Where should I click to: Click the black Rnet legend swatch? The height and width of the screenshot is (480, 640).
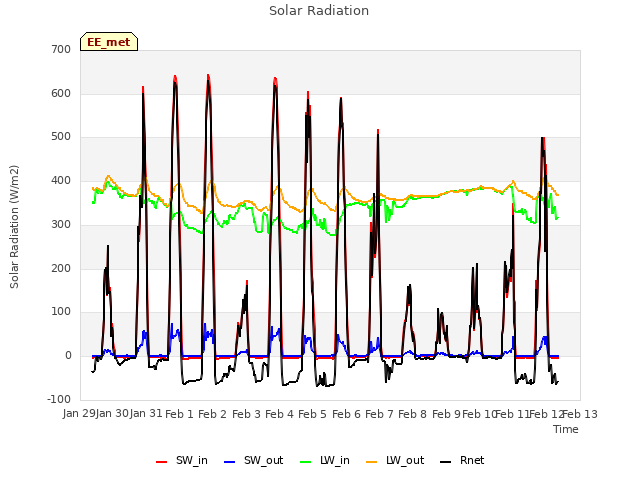pyautogui.click(x=446, y=462)
